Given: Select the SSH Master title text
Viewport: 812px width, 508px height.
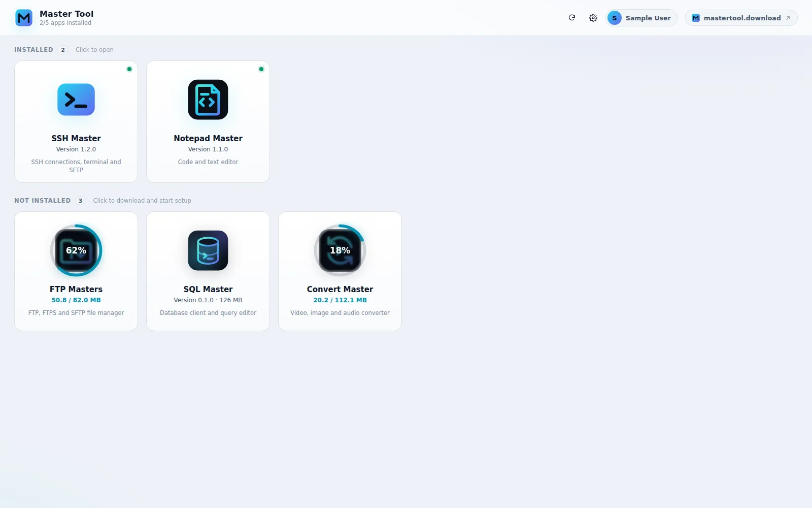Looking at the screenshot, I should pyautogui.click(x=76, y=138).
